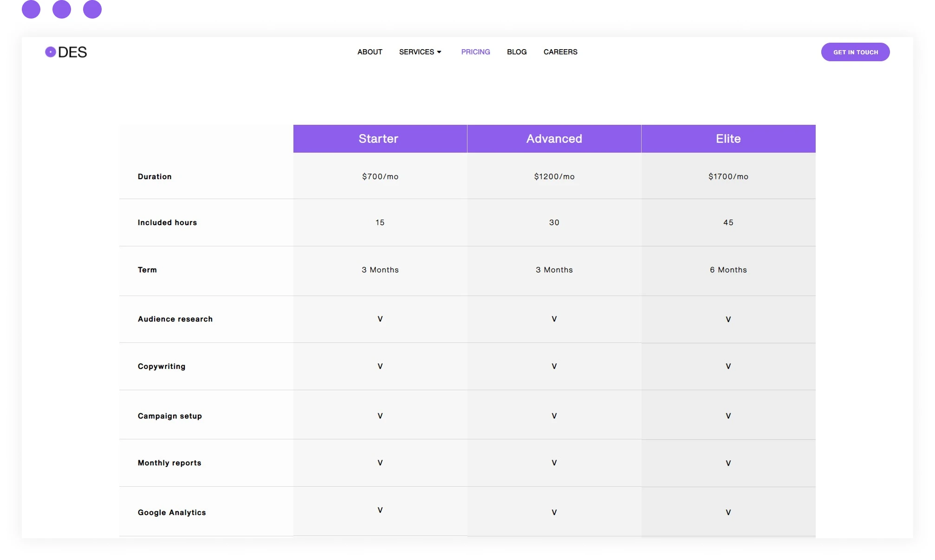Toggle the Copywriting checkmark for Advanced

(554, 366)
